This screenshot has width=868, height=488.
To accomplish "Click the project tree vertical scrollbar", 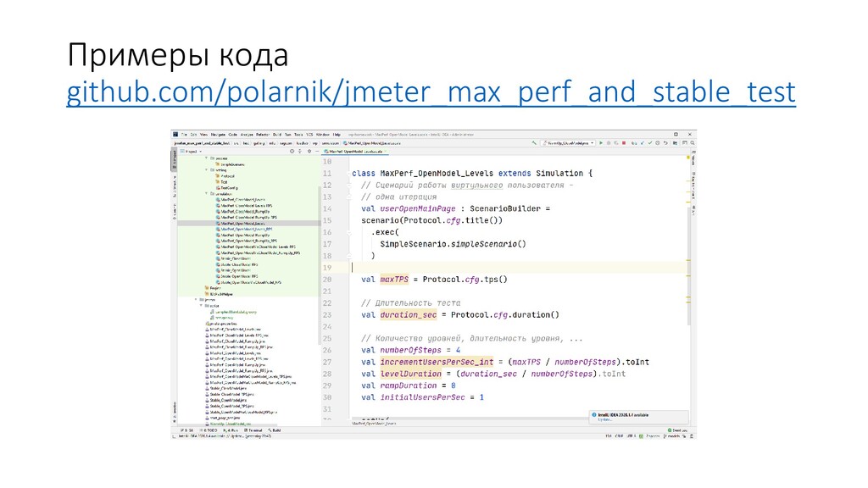I will coord(320,264).
